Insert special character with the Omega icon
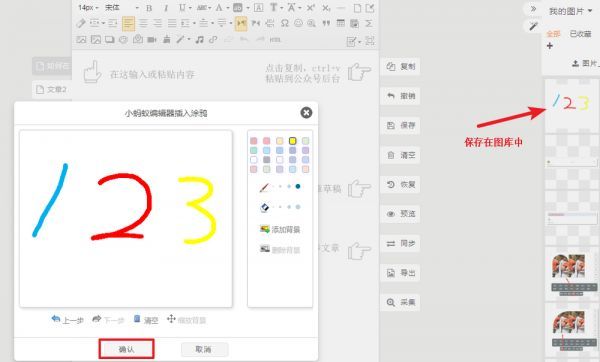 click(x=284, y=23)
